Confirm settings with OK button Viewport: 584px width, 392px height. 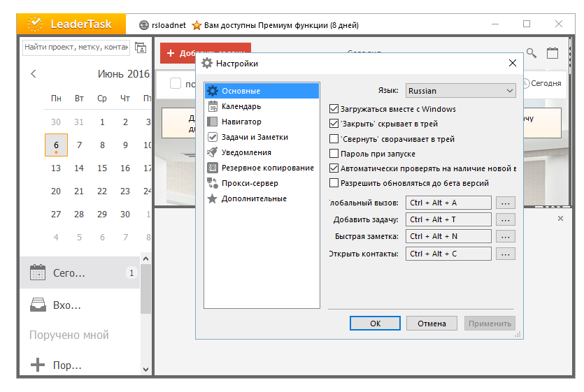coord(375,323)
